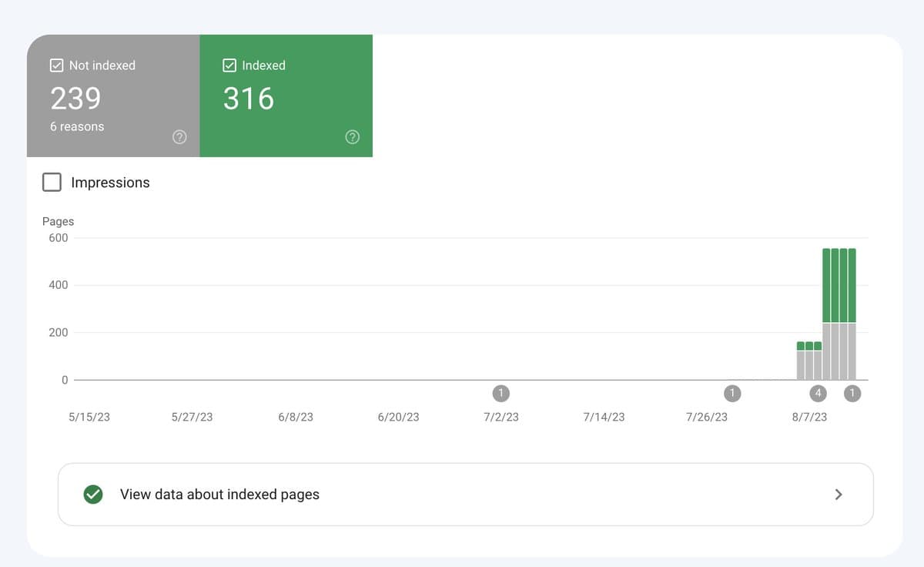The height and width of the screenshot is (567, 924).
Task: Click the 7/14/23 date label
Action: pos(604,417)
